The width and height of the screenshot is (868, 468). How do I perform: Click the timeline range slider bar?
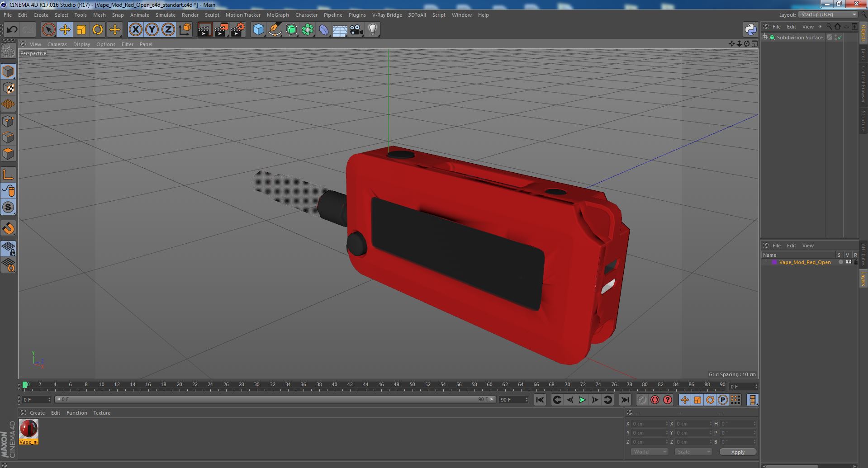275,400
